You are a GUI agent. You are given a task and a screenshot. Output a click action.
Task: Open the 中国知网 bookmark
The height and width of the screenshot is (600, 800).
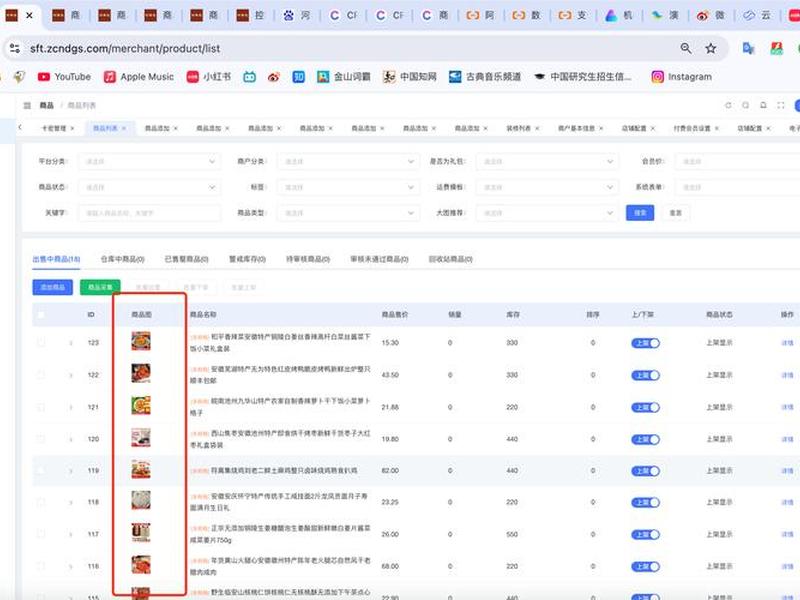pos(410,77)
